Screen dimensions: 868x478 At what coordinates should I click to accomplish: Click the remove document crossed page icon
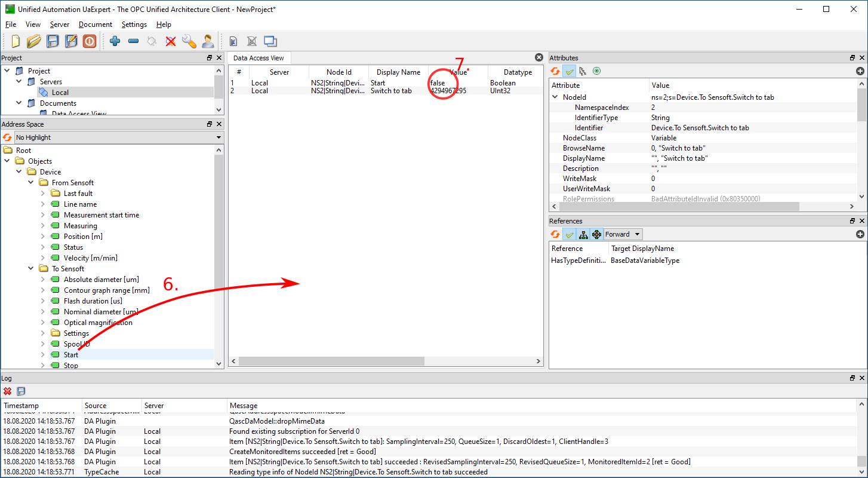(252, 41)
